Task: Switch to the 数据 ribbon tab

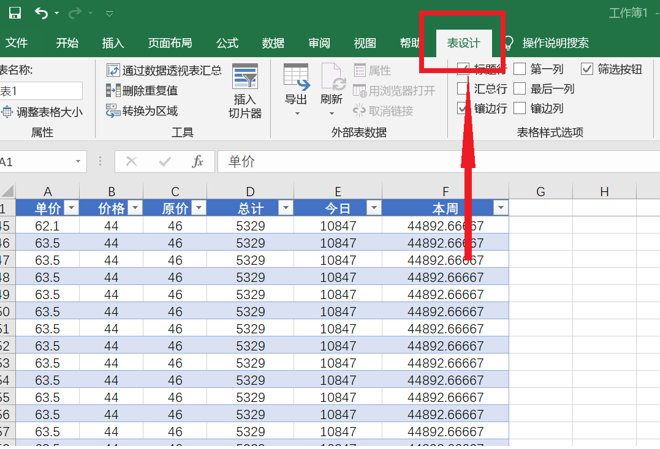Action: coord(273,43)
